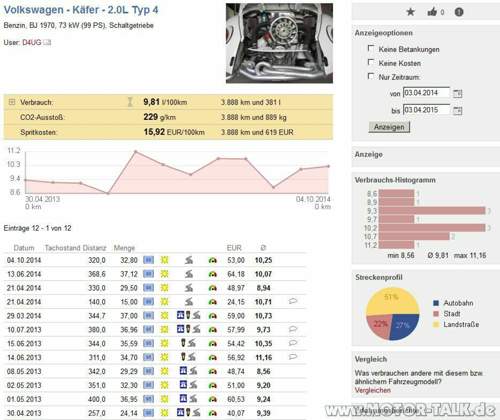
Task: Click the Autobahn blue legend swatch
Action: pyautogui.click(x=436, y=303)
